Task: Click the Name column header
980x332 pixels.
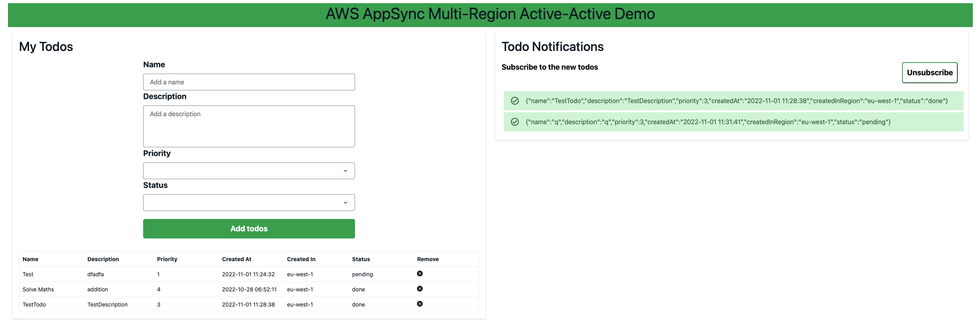Action: (x=31, y=259)
